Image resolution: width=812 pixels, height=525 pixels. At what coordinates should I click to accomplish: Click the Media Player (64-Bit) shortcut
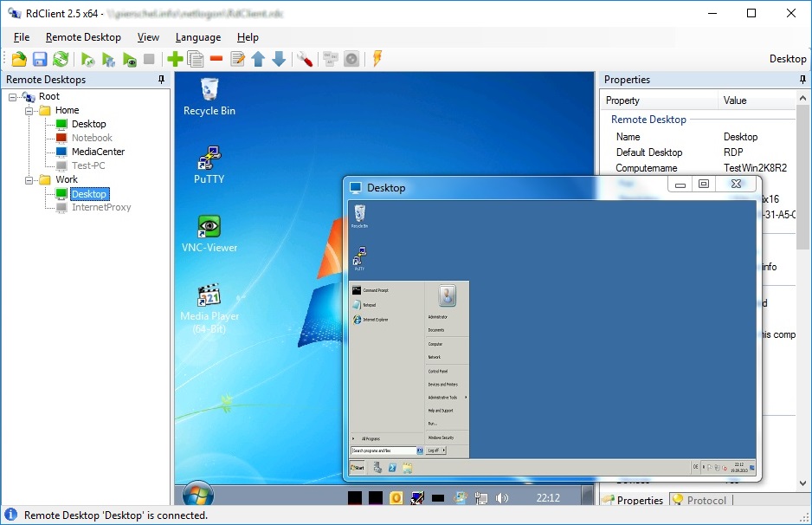click(x=209, y=309)
